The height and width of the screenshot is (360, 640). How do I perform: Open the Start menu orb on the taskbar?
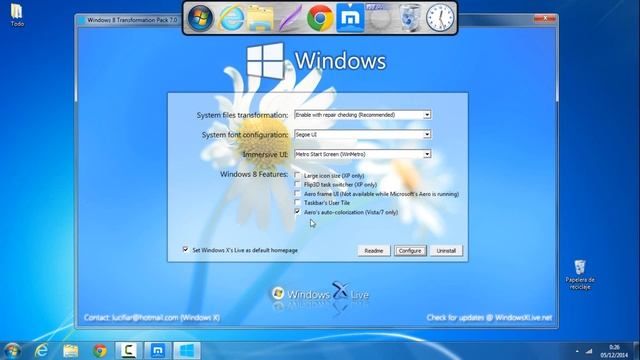pos(12,351)
